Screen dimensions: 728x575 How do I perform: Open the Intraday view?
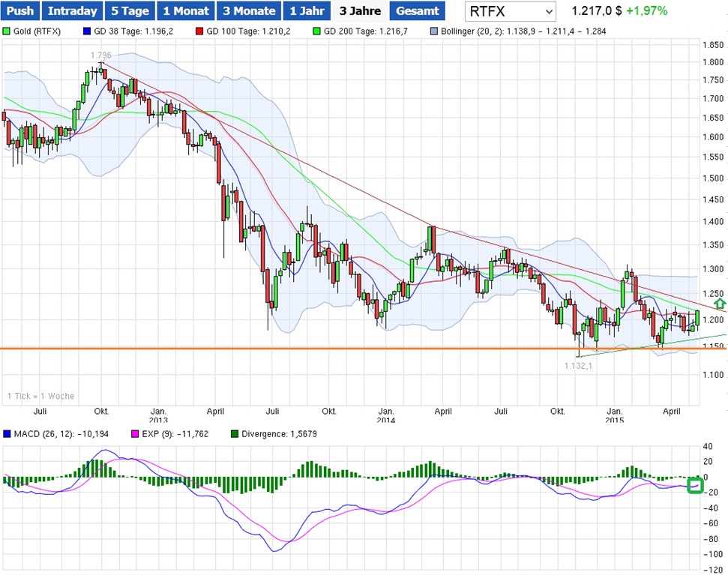(x=72, y=11)
